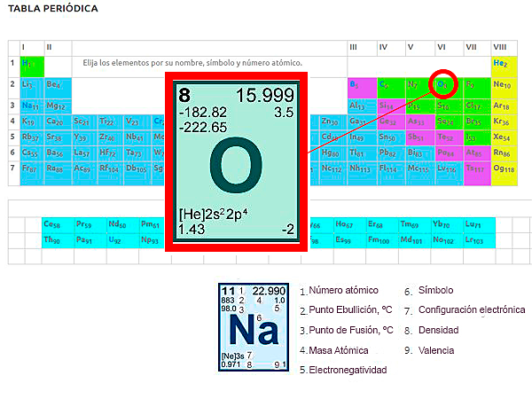This screenshot has width=532, height=399.
Task: Choose the Calcium Ca20 element
Action: (x=58, y=122)
